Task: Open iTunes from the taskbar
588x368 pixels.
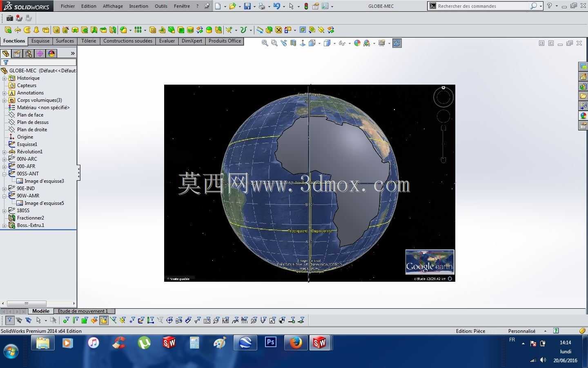Action: [94, 343]
